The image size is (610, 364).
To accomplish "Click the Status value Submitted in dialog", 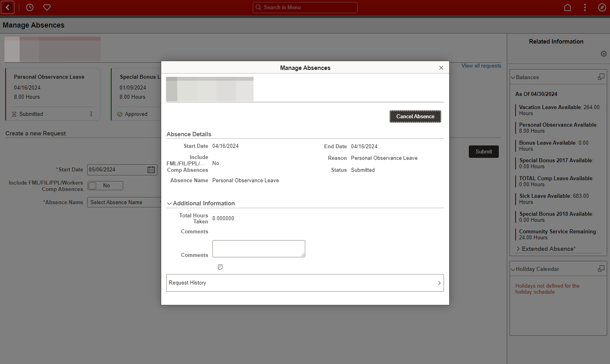I will (363, 170).
